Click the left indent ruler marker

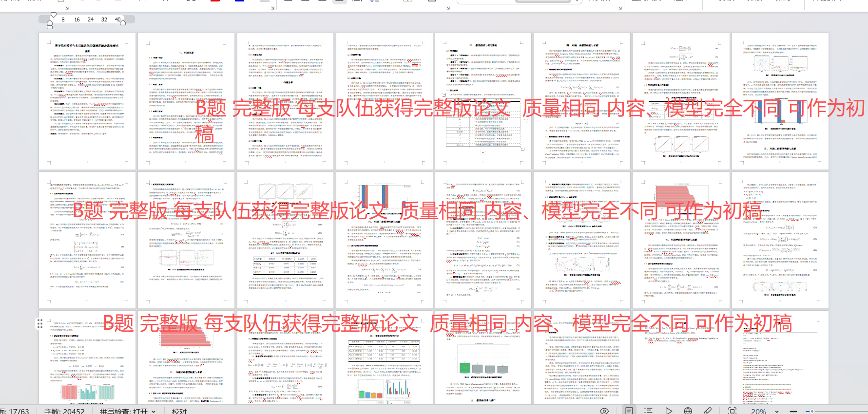coord(50,23)
